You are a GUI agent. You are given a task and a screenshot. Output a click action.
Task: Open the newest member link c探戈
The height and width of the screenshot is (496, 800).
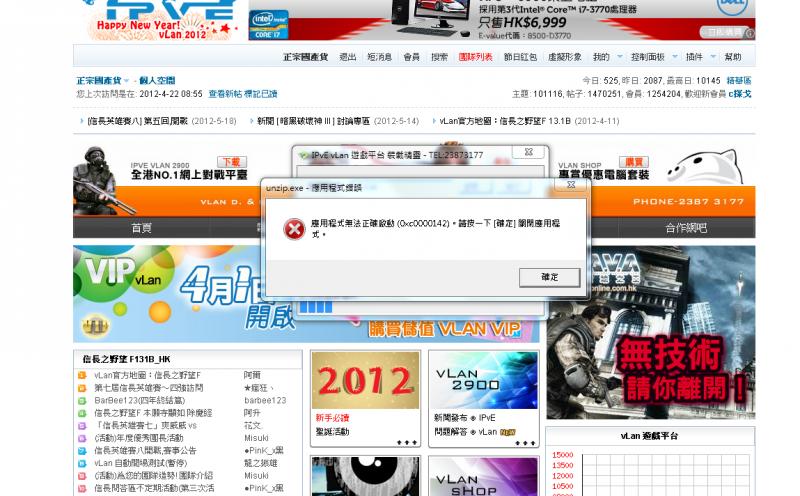click(739, 94)
